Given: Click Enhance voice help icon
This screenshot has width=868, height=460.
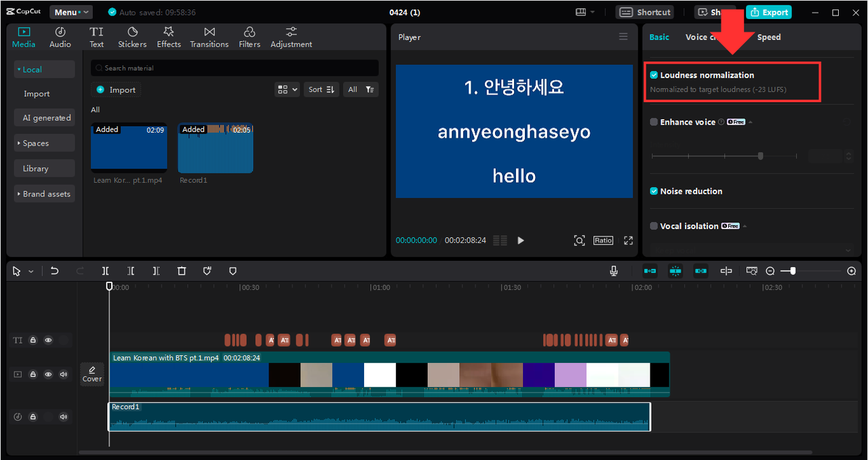Looking at the screenshot, I should click(721, 122).
